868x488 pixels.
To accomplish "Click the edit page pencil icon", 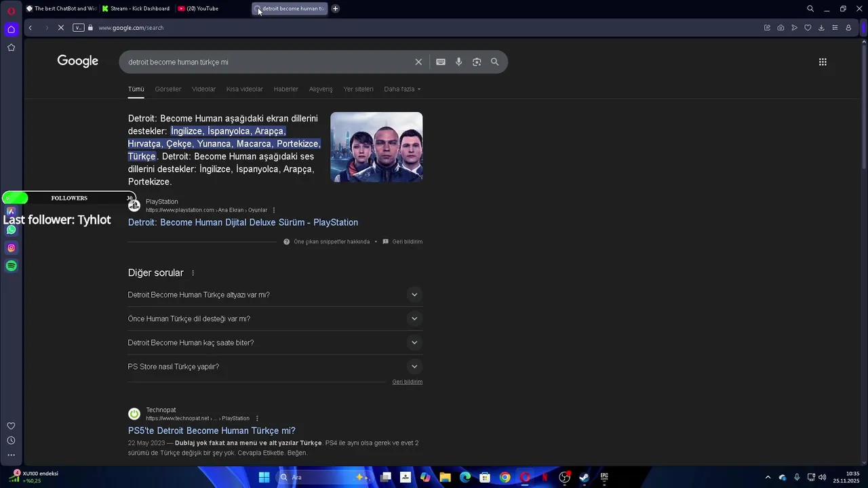I will tap(767, 28).
